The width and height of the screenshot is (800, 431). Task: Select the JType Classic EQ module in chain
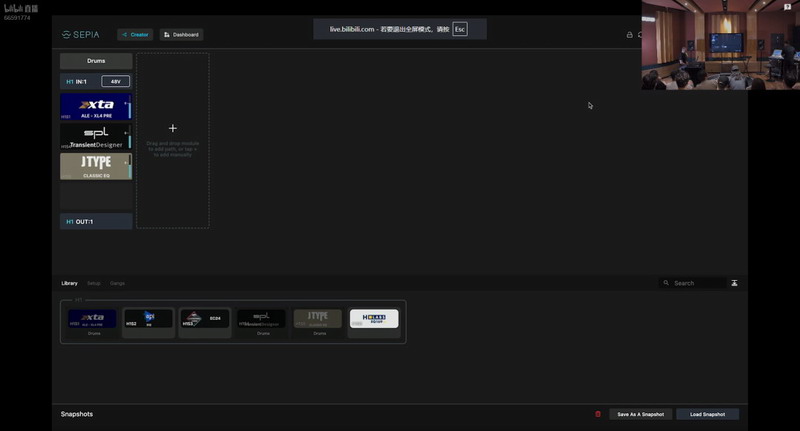(96, 167)
